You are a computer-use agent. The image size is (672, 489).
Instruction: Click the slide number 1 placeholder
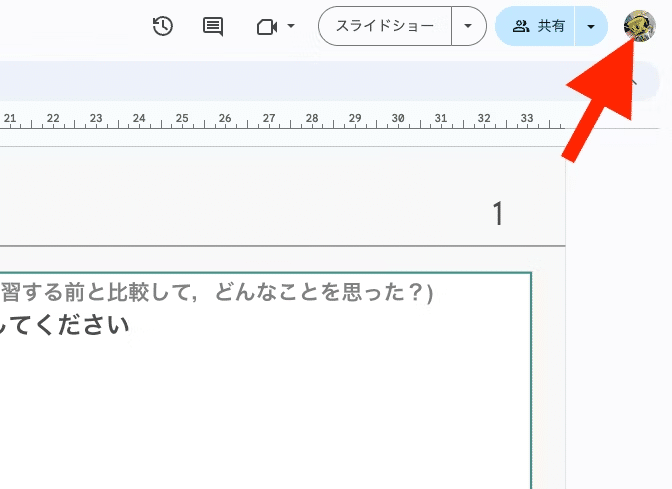click(x=497, y=213)
